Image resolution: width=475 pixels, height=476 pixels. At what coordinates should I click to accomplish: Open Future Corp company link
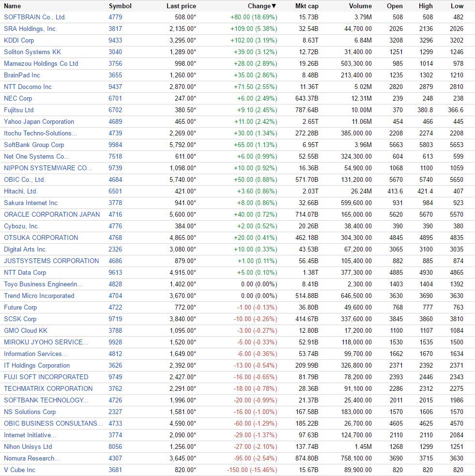click(x=20, y=308)
